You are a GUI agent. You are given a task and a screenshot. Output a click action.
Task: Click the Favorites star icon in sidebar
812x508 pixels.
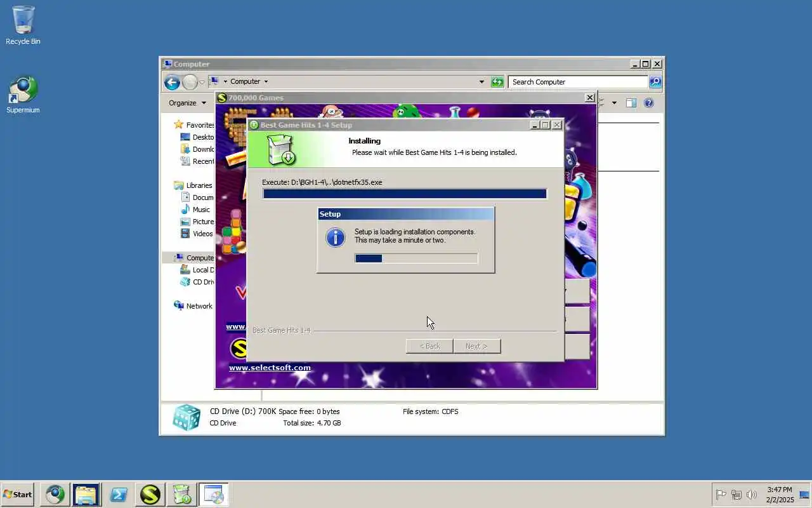click(179, 125)
